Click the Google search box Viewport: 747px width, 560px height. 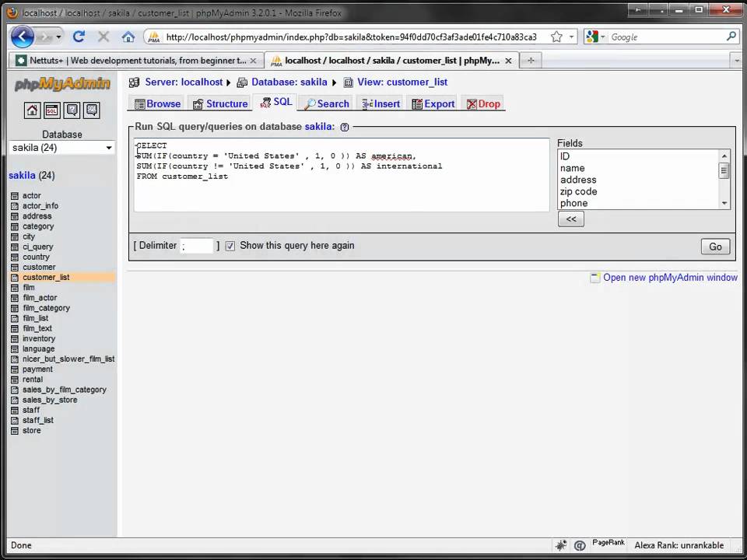coord(667,37)
